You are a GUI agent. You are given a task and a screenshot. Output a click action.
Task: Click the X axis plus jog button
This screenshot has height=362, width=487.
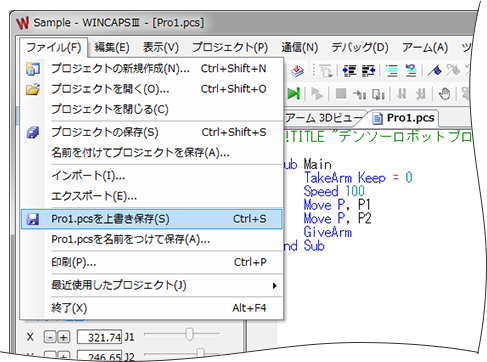tap(64, 337)
